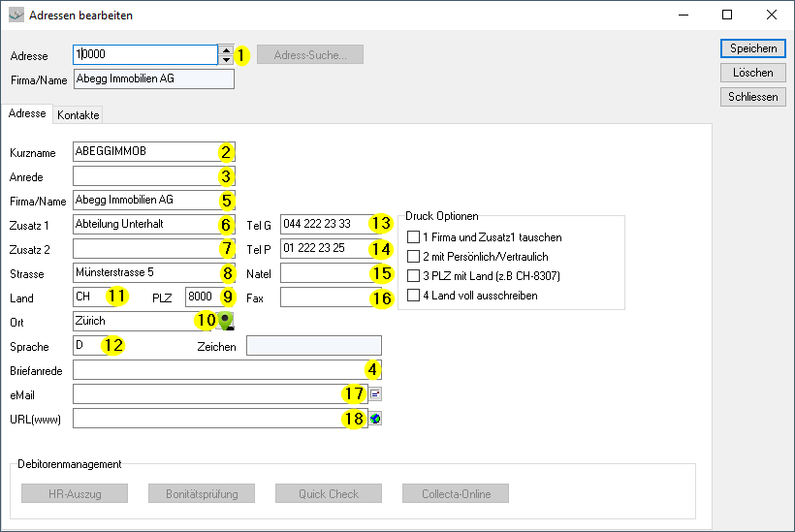The height and width of the screenshot is (532, 795).
Task: Increase address number with up spinner arrow
Action: (226, 50)
